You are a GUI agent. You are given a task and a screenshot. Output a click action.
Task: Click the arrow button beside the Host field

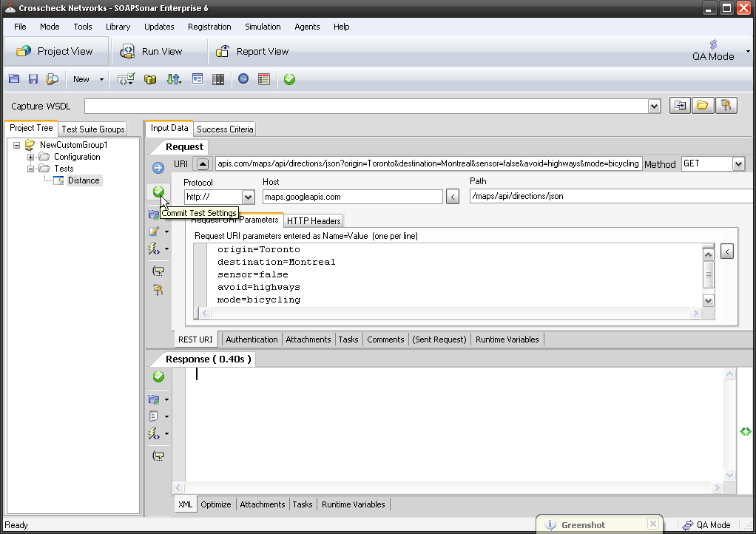(x=452, y=197)
